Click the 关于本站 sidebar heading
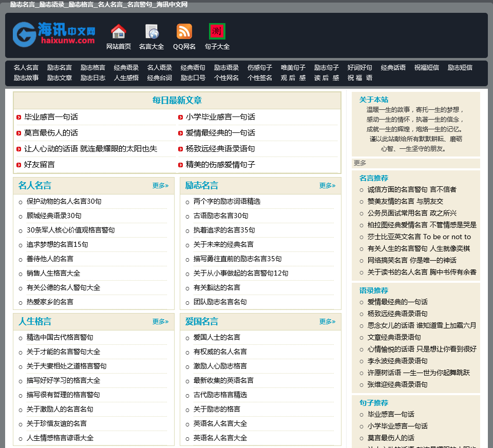Viewport: 493px width, 448px height. (374, 100)
